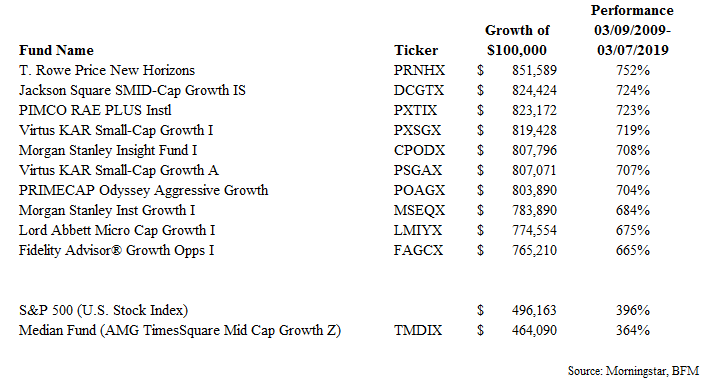Screen dimensions: 714x390
Task: Select Jackson Square SMID-Cap Growth IS
Action: 132,90
